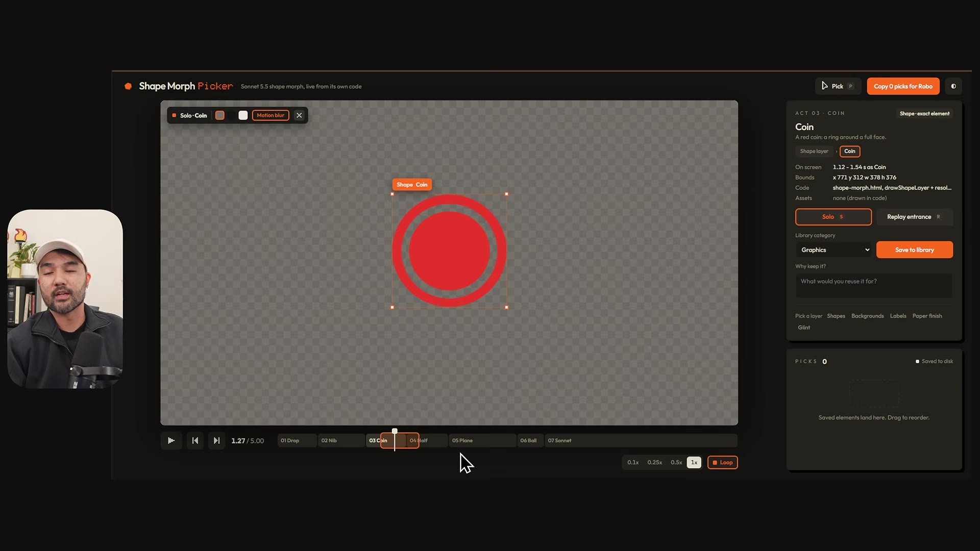Focus the 'What would you reuse it for?' field
This screenshot has width=980, height=551.
874,286
